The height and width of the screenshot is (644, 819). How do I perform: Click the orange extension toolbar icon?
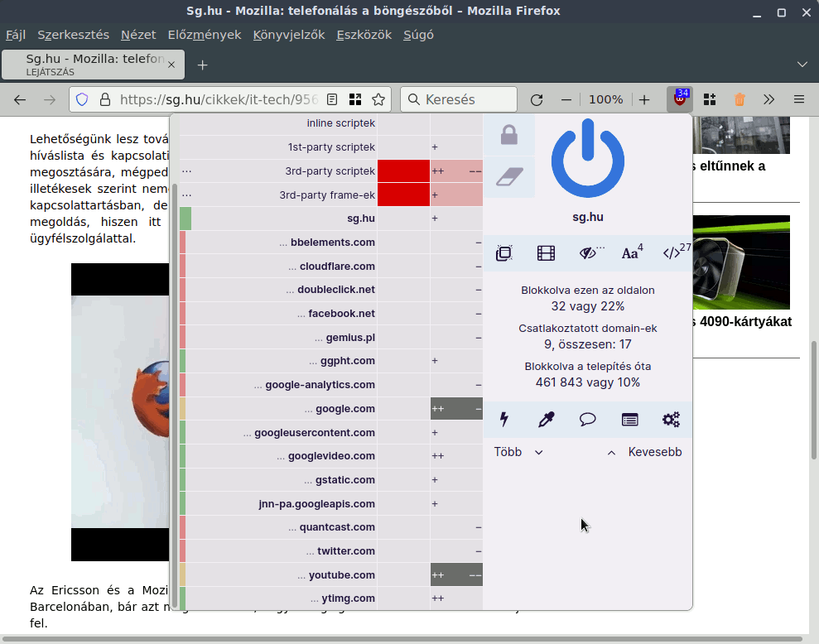[740, 99]
